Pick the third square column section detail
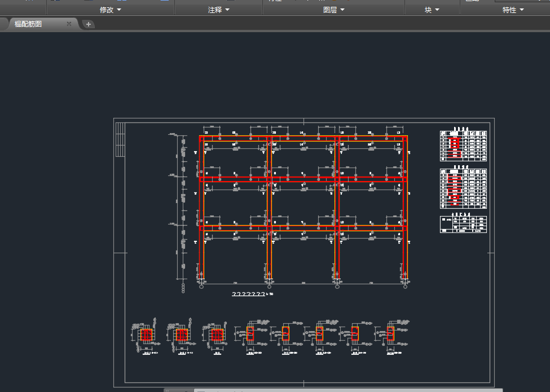Viewport: 550px width, 392px height. (217, 335)
